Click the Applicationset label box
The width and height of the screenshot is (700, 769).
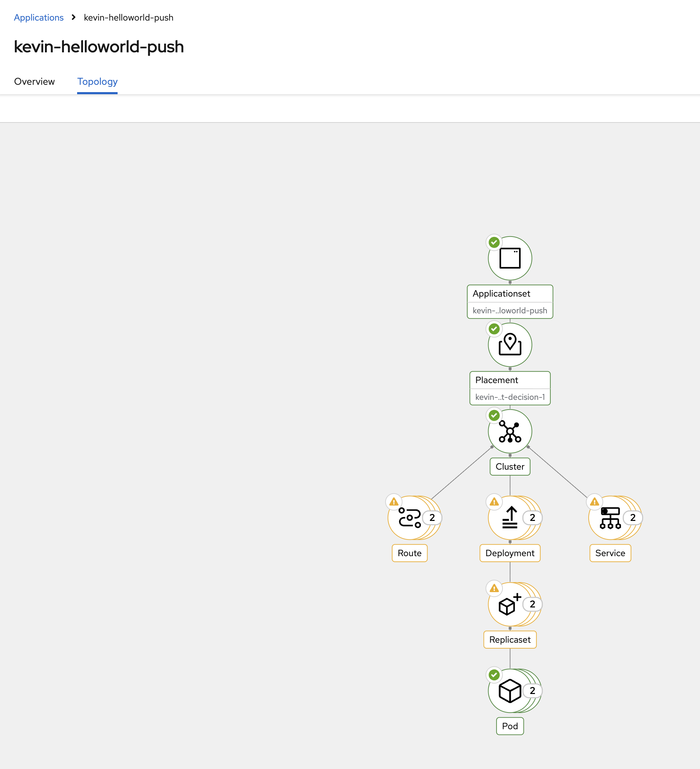pyautogui.click(x=509, y=294)
